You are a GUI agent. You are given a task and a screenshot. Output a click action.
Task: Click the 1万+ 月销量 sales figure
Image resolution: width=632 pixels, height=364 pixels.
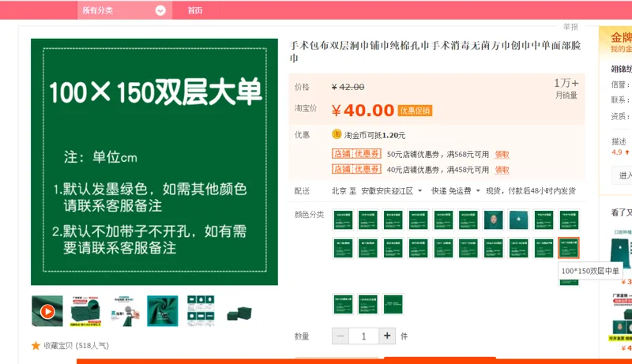[x=566, y=88]
